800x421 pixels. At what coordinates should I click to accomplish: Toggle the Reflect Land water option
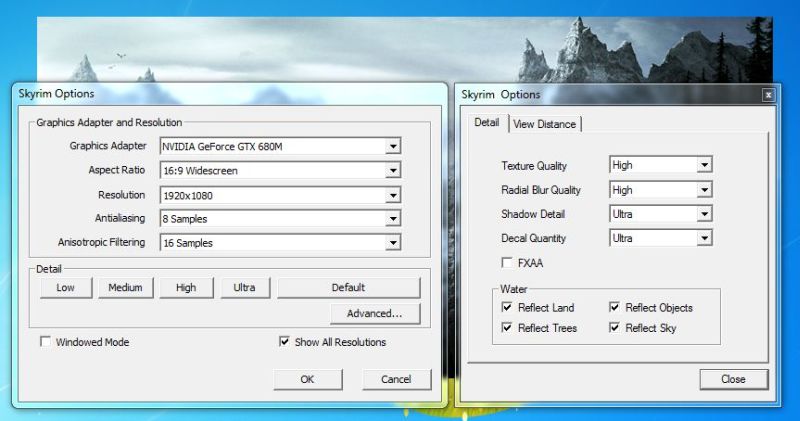508,308
